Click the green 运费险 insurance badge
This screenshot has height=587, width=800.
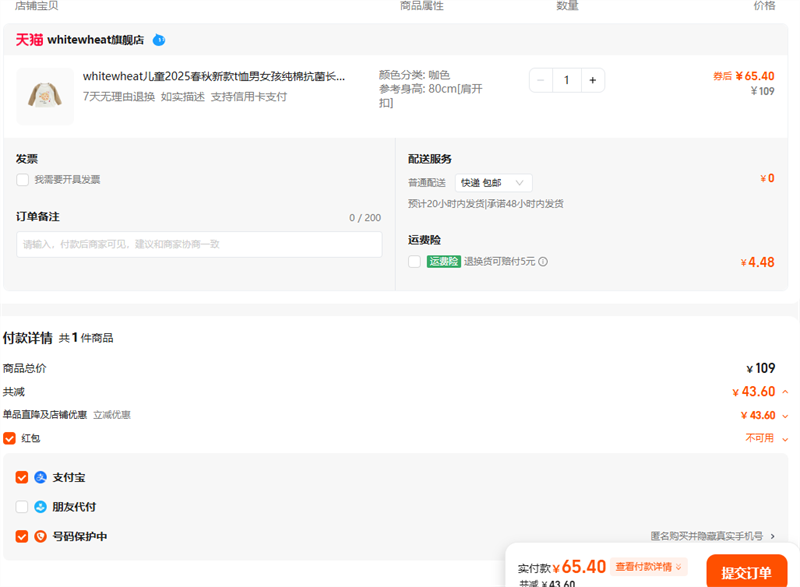coord(444,261)
